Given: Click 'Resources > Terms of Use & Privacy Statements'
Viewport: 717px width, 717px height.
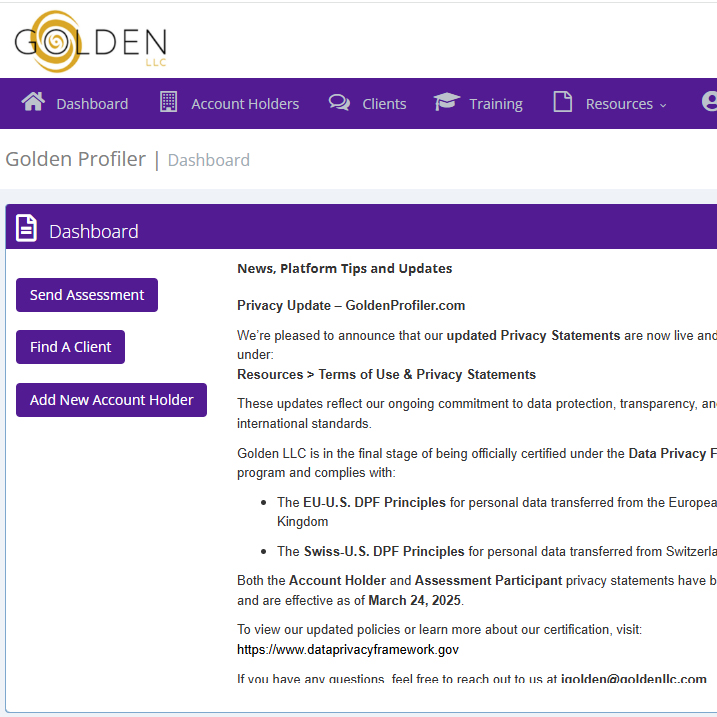Looking at the screenshot, I should (386, 375).
